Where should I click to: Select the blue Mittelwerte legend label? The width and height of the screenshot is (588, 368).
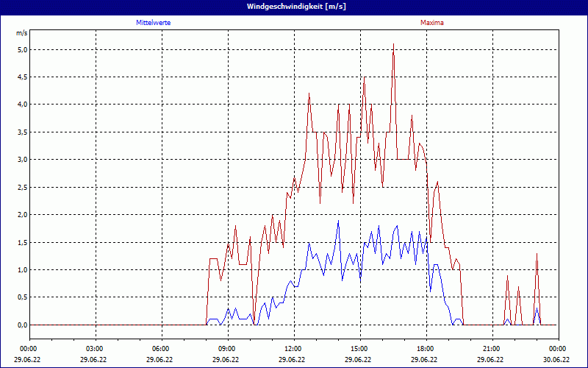pos(153,23)
